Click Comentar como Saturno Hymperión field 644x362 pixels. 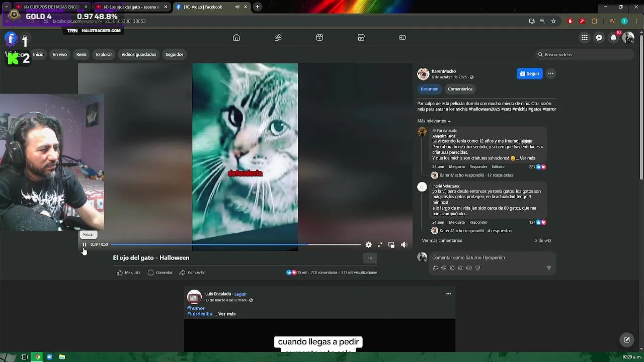coord(468,257)
